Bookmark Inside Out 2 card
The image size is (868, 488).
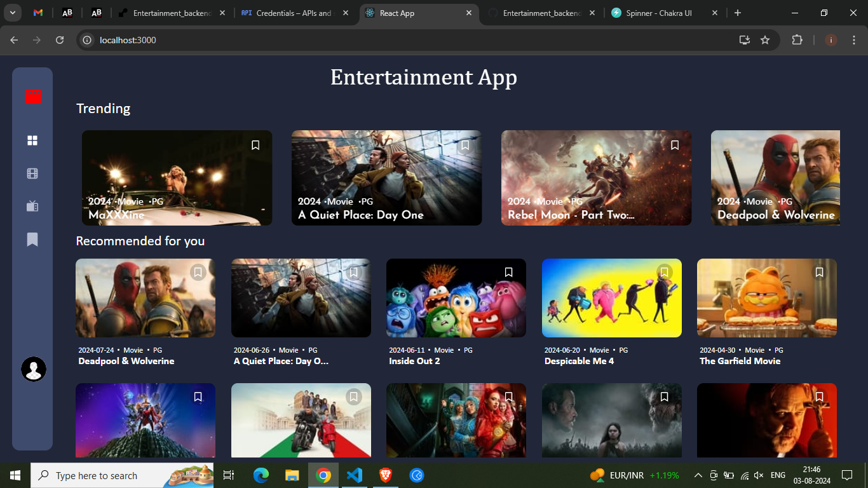click(509, 273)
